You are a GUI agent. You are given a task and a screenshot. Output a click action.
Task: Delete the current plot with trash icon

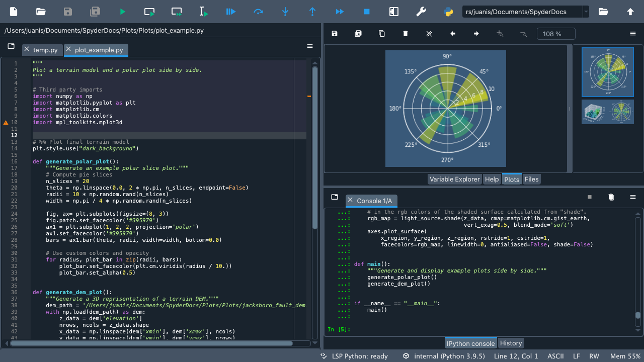[406, 34]
